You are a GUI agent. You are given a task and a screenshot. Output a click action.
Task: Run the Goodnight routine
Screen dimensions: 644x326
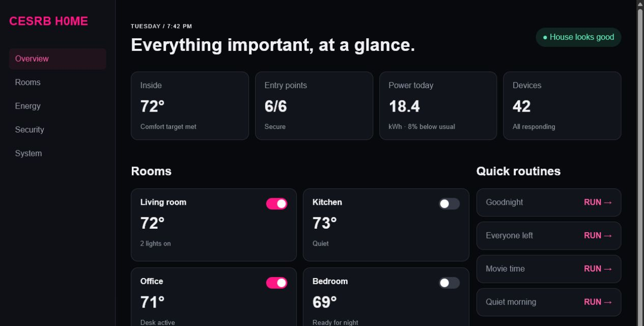(x=549, y=202)
